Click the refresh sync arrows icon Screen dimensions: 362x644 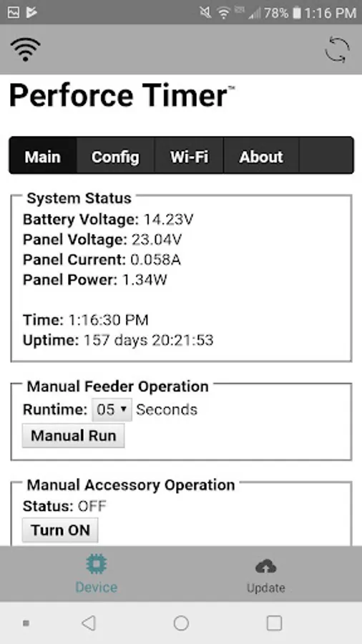pyautogui.click(x=337, y=49)
